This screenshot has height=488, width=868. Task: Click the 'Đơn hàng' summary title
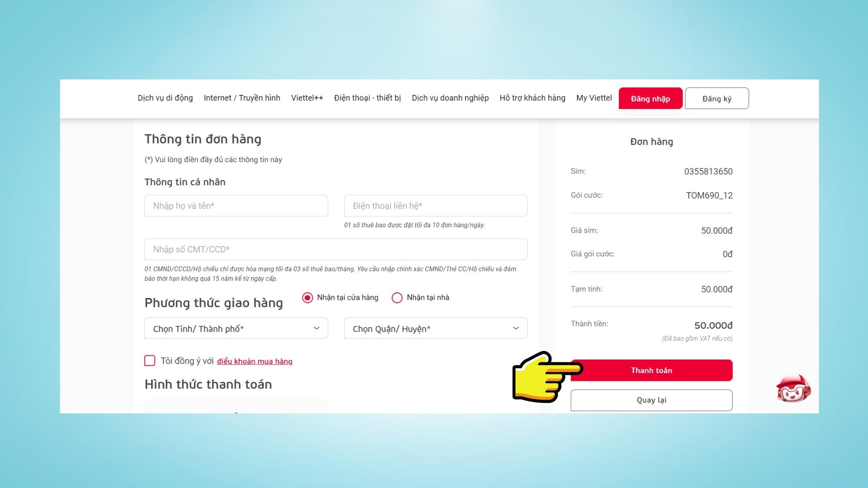tap(651, 142)
